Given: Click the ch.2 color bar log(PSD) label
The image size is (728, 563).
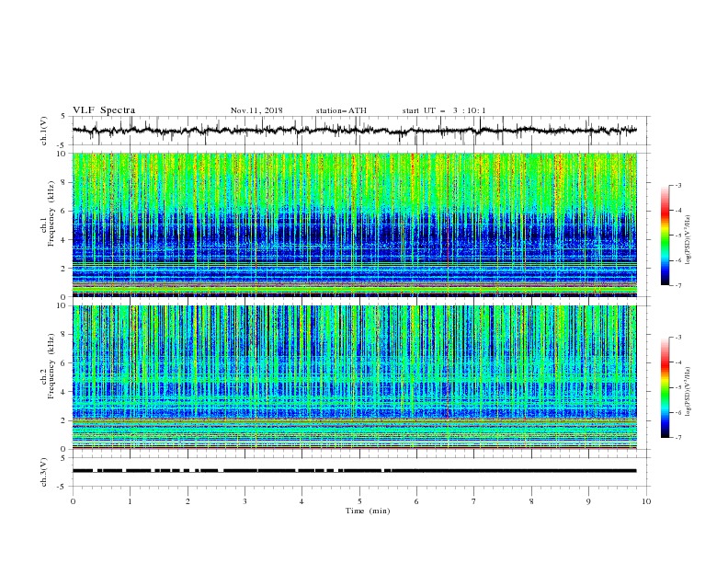Looking at the screenshot, I should point(688,392).
